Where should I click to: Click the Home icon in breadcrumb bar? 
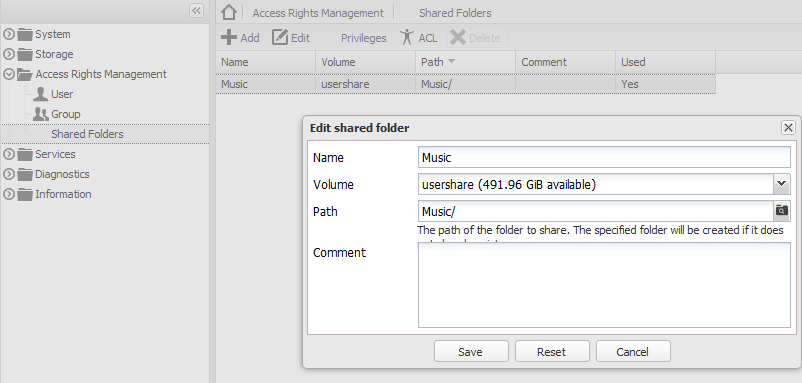click(229, 12)
